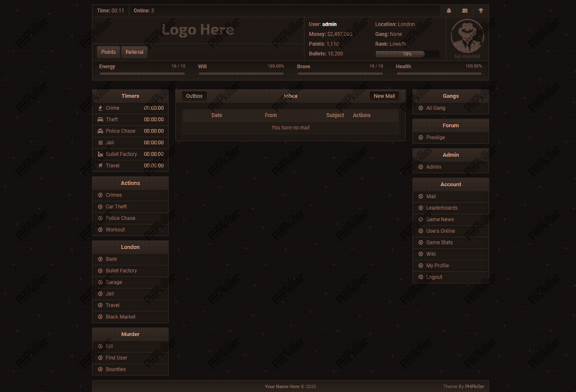Click the Jail bars icon in Timers
The image size is (576, 392).
coord(100,143)
